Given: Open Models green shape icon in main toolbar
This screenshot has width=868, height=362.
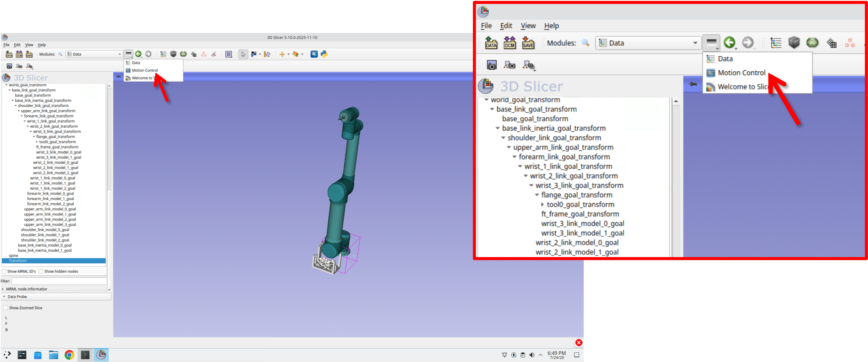Looking at the screenshot, I should (x=183, y=54).
